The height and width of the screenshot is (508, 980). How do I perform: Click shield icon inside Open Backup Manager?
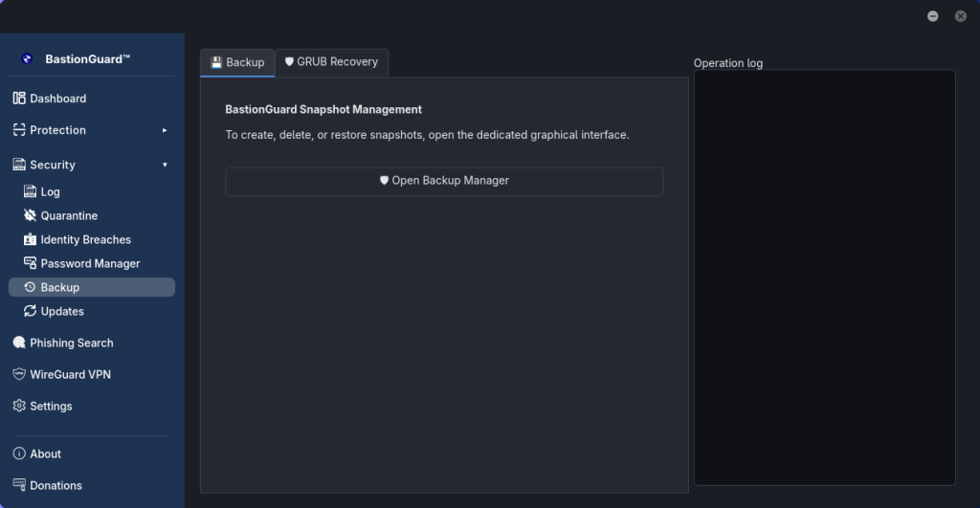point(384,181)
